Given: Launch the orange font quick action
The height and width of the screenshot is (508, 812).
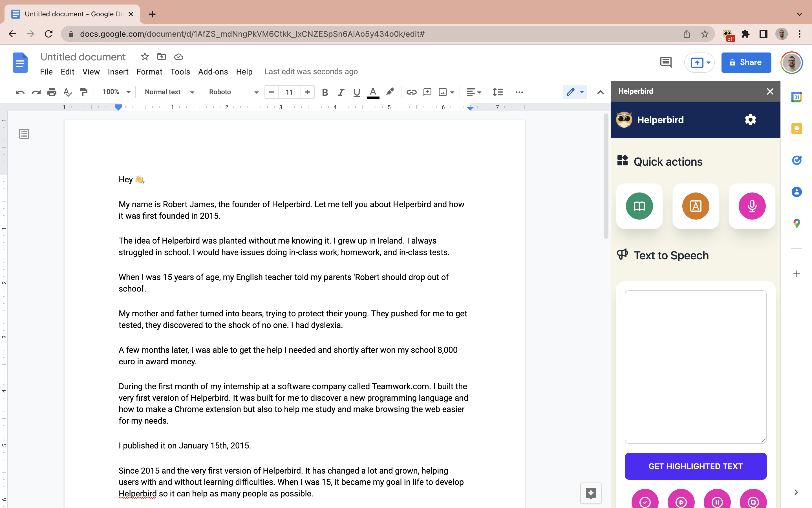Looking at the screenshot, I should point(696,206).
